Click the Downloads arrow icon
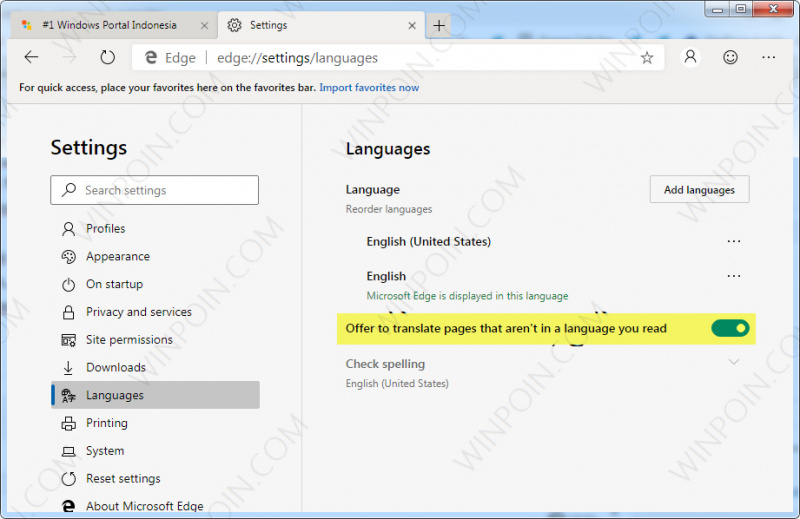This screenshot has width=800, height=519. tap(68, 367)
